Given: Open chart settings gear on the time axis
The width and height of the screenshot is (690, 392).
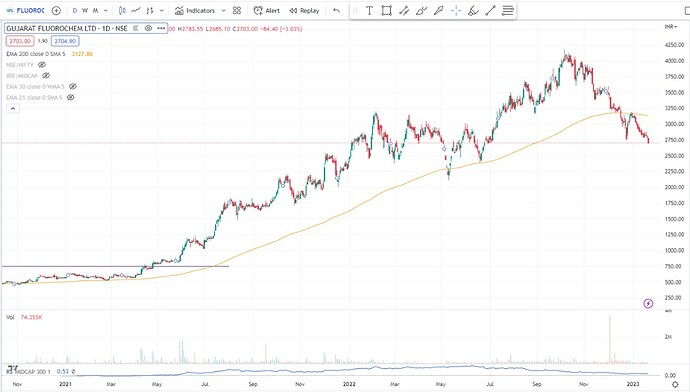Looking at the screenshot, I should (675, 385).
